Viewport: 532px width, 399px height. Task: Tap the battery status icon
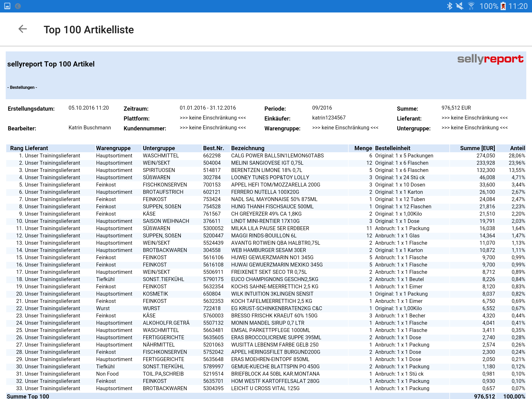503,6
